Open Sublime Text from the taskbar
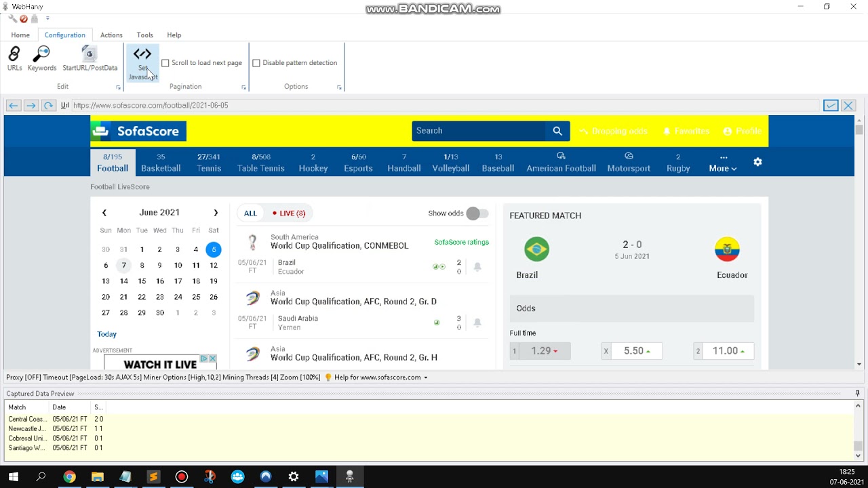This screenshot has height=488, width=868. pos(153,477)
